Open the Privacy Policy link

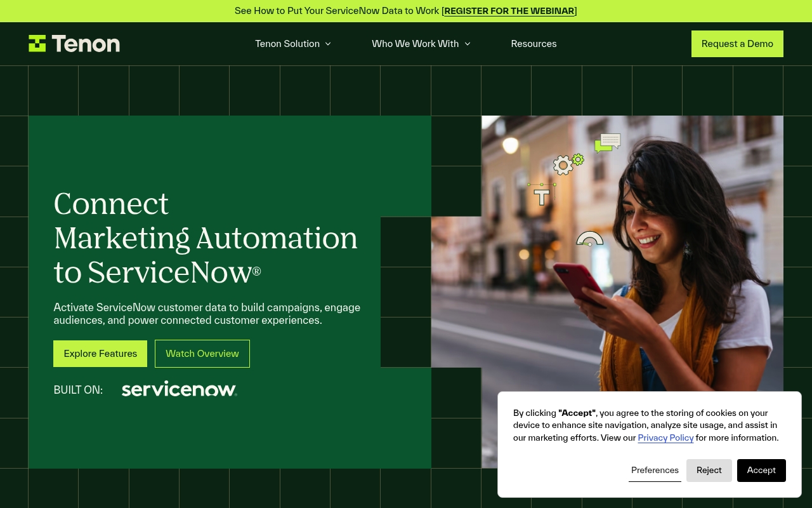pyautogui.click(x=665, y=438)
